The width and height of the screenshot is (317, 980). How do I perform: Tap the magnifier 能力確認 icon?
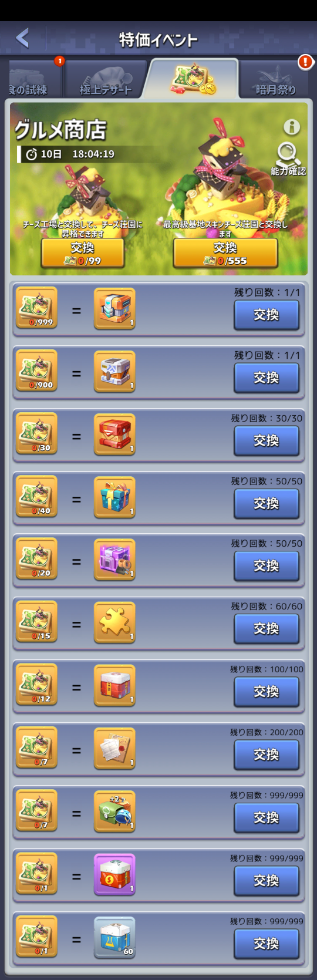point(288,159)
